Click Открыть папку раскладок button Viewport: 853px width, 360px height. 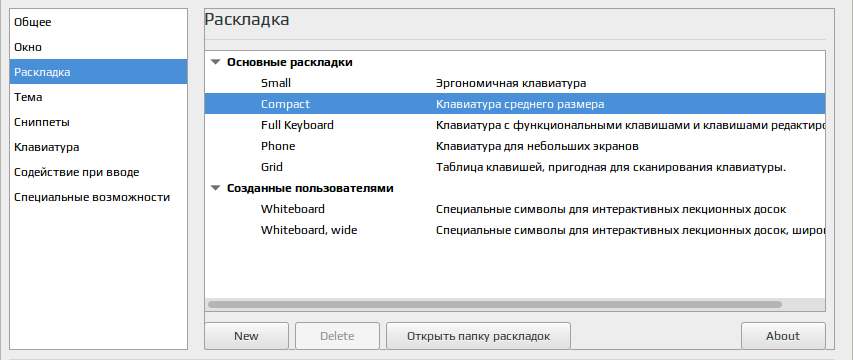tap(479, 336)
